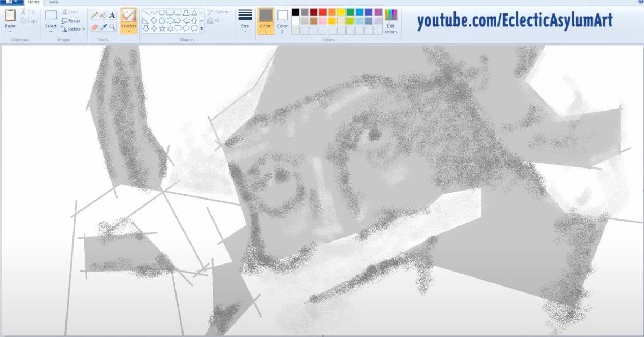Toggle Color 1 as active color

(265, 20)
